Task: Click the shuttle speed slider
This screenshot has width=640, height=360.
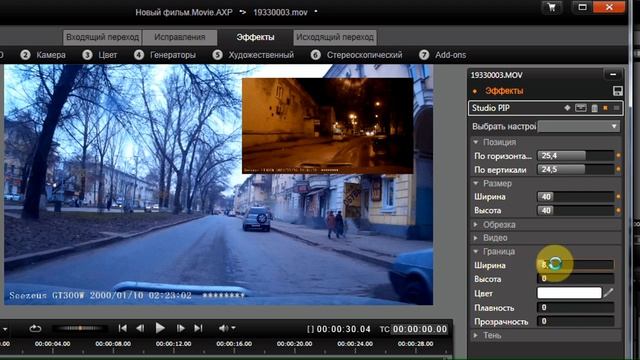Action: coord(80,328)
